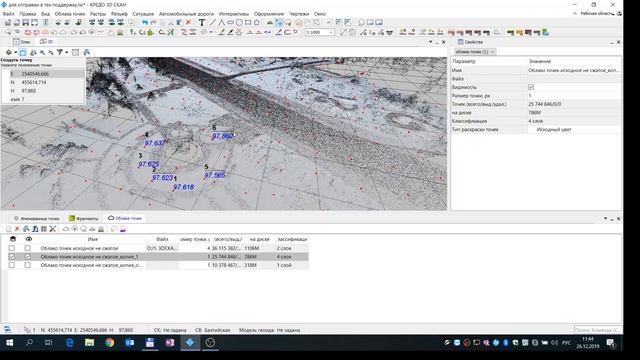Open the bottom panel options arrow
The image size is (640, 360).
tap(605, 219)
